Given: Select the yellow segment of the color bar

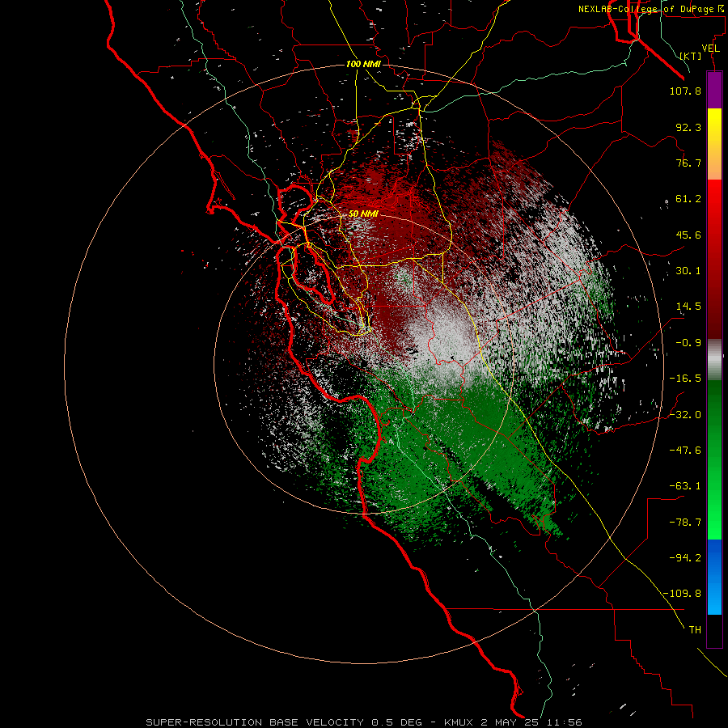Looking at the screenshot, I should tap(714, 144).
